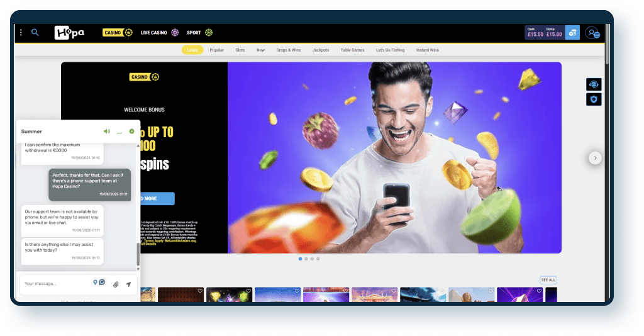Advance banner with the right arrow chevron
644x336 pixels.
coord(595,158)
